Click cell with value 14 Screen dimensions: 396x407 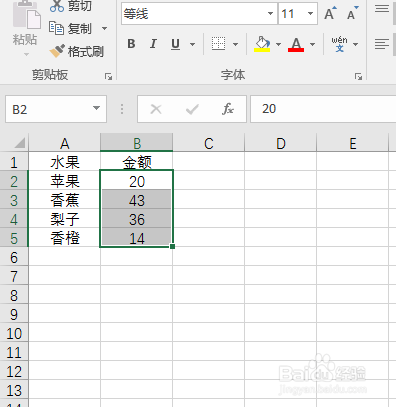point(137,238)
